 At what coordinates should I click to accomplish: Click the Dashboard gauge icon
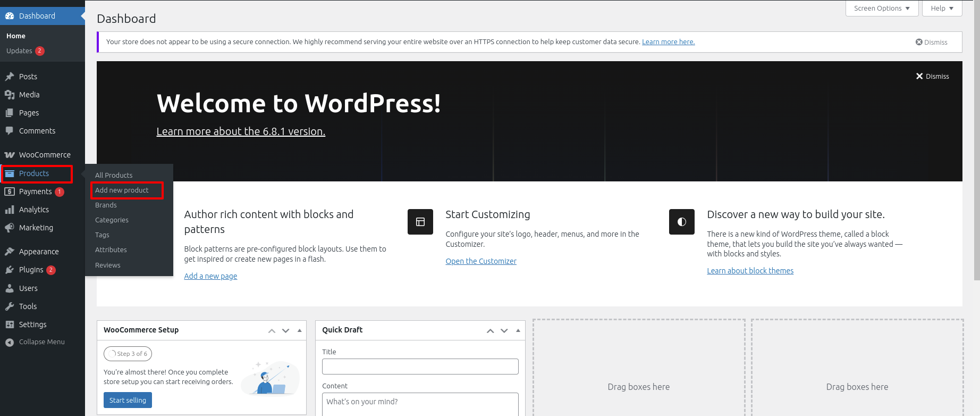[x=10, y=16]
